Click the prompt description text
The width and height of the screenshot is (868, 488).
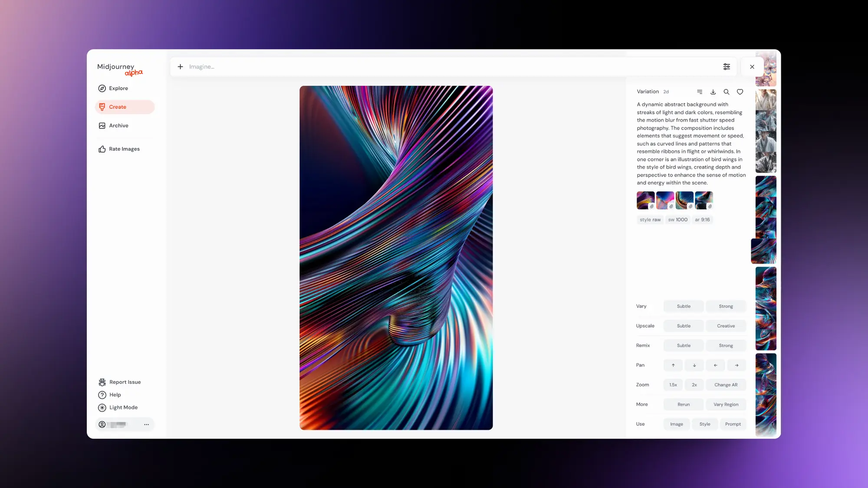[691, 144]
